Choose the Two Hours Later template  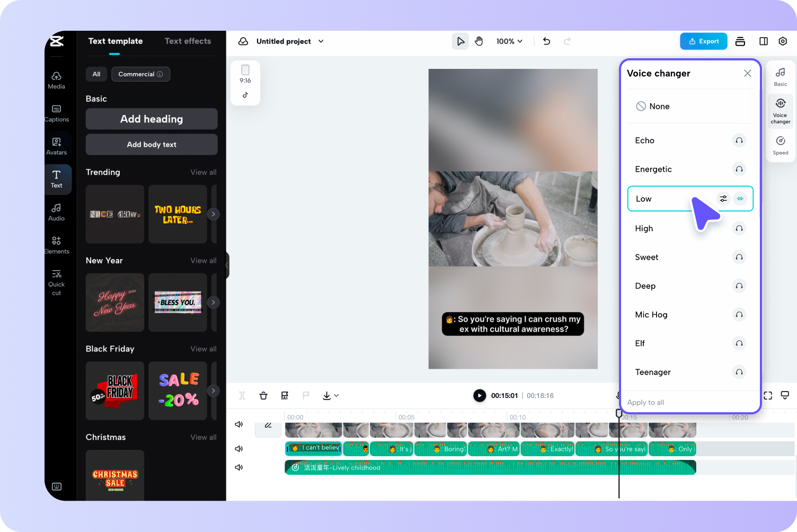178,214
